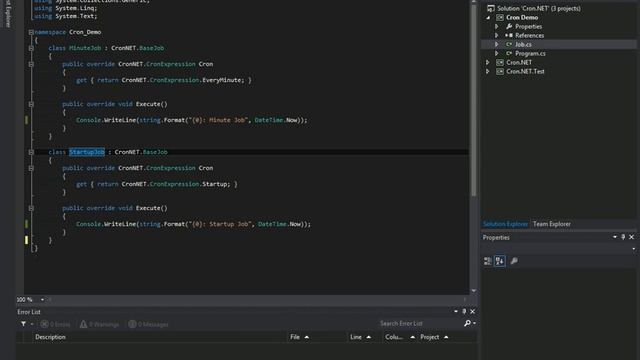Pin the Properties panel (auto hide)

[x=623, y=237]
